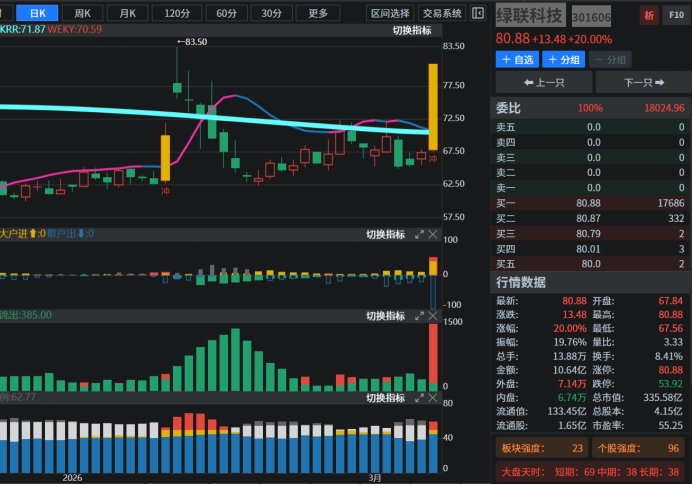
Task: Close the bottom ratio indicator panel
Action: coord(433,398)
